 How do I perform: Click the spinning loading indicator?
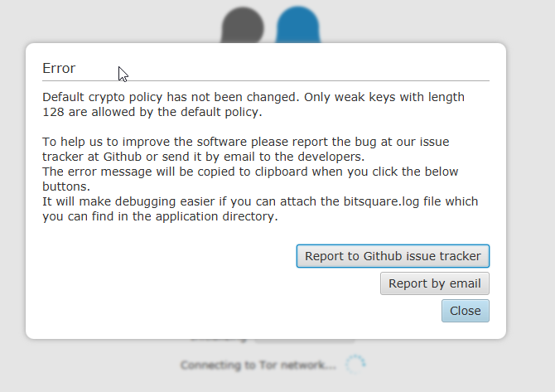[x=355, y=365]
